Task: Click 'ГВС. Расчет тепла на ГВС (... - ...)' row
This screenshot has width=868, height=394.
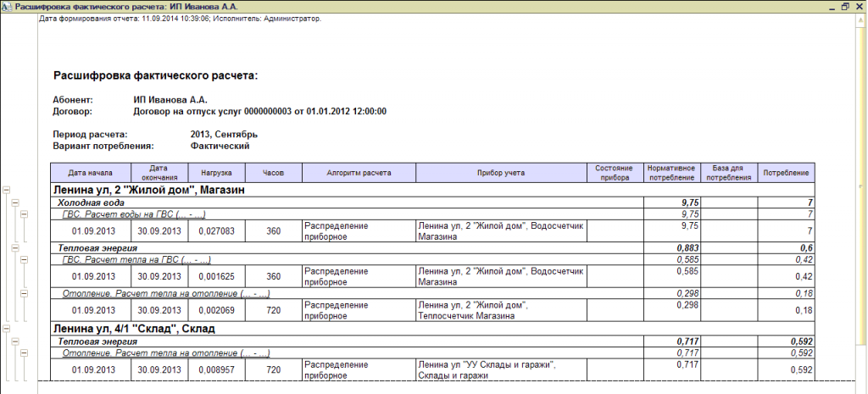Action: (347, 259)
